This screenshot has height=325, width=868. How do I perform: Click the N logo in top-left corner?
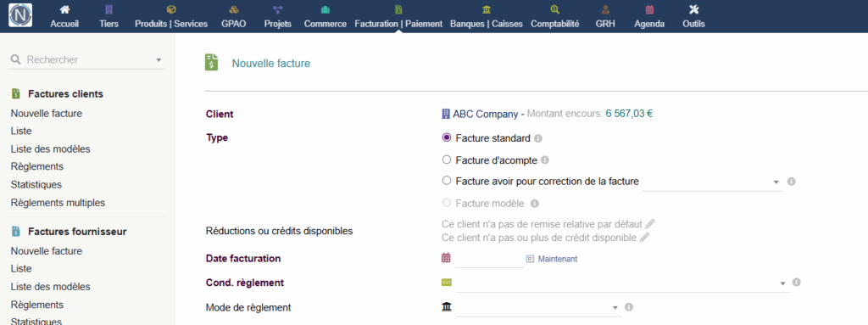coord(20,15)
